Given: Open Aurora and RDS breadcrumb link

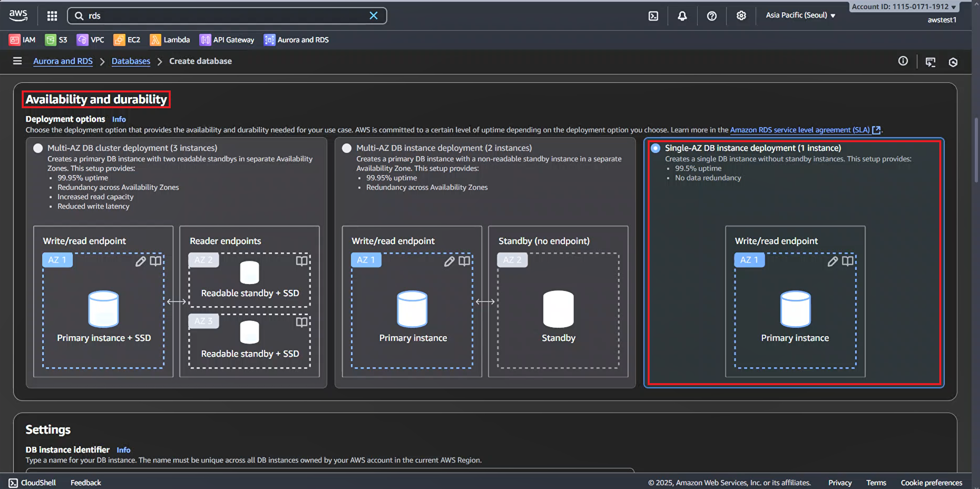Looking at the screenshot, I should (x=63, y=61).
